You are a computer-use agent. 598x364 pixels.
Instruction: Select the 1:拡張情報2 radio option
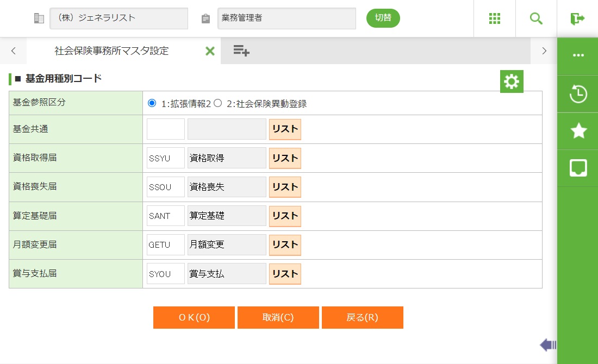(x=152, y=103)
